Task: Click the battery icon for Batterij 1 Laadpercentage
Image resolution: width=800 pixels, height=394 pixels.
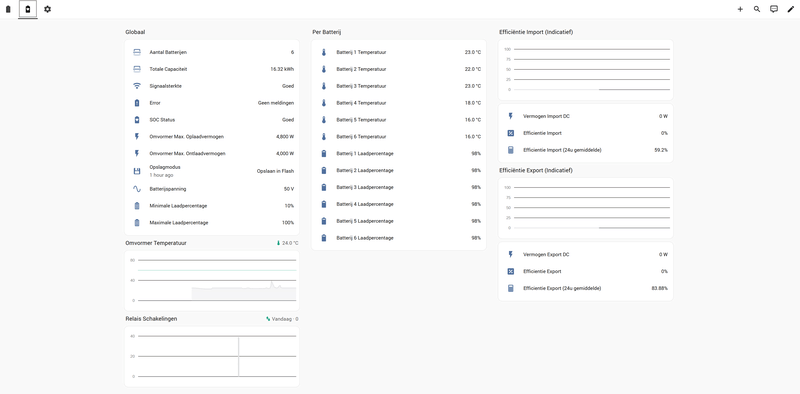Action: click(x=323, y=154)
